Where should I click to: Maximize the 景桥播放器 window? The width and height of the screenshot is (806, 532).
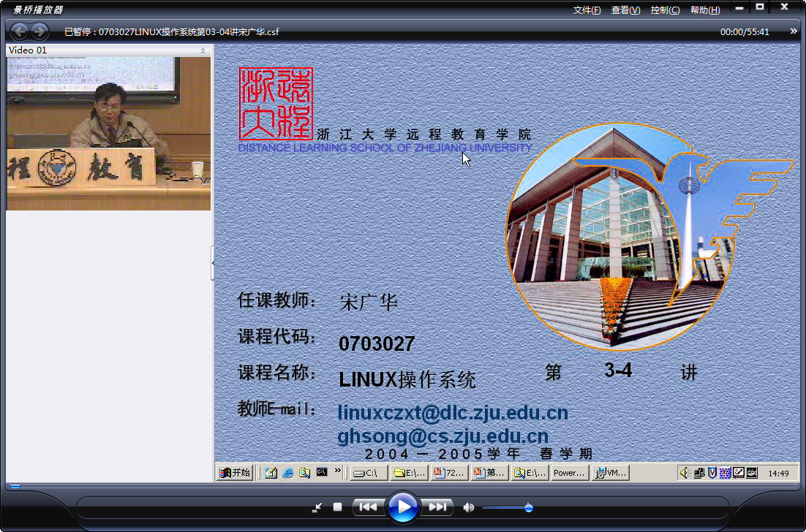coord(760,7)
